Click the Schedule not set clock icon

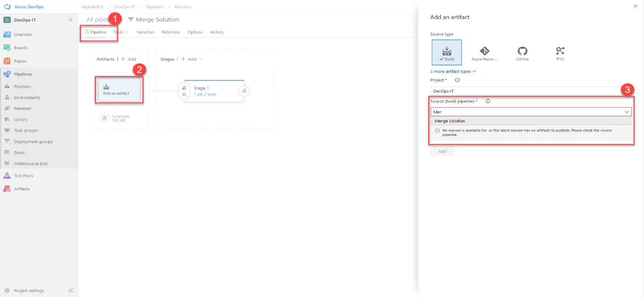[x=104, y=118]
